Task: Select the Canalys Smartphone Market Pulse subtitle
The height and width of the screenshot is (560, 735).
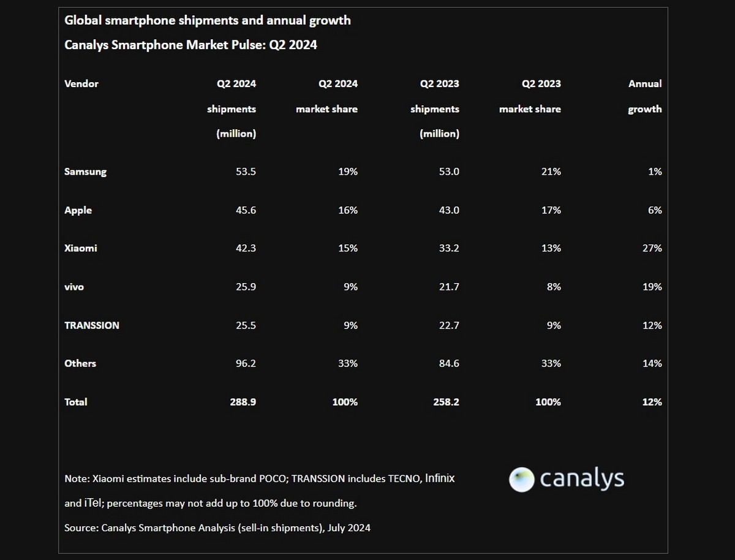Action: [x=190, y=45]
